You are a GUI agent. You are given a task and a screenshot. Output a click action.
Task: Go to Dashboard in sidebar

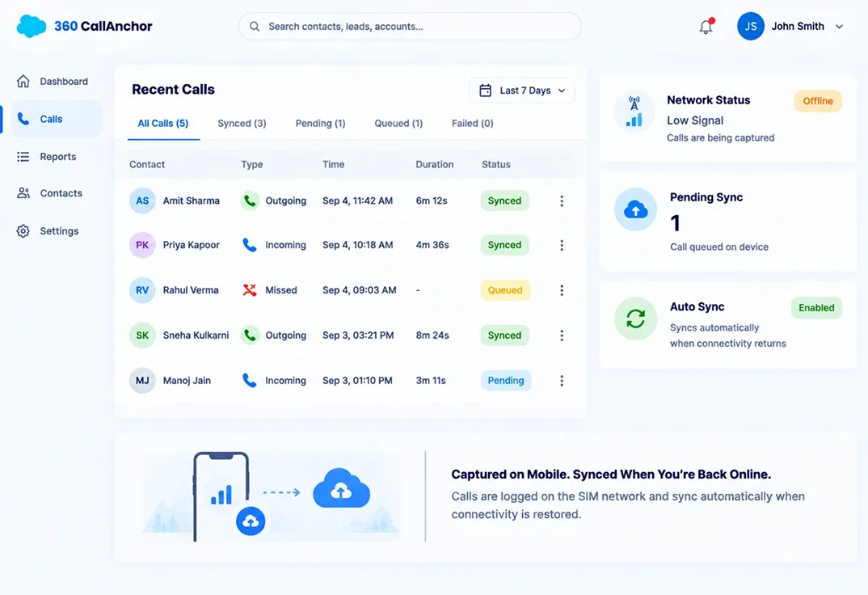tap(57, 82)
